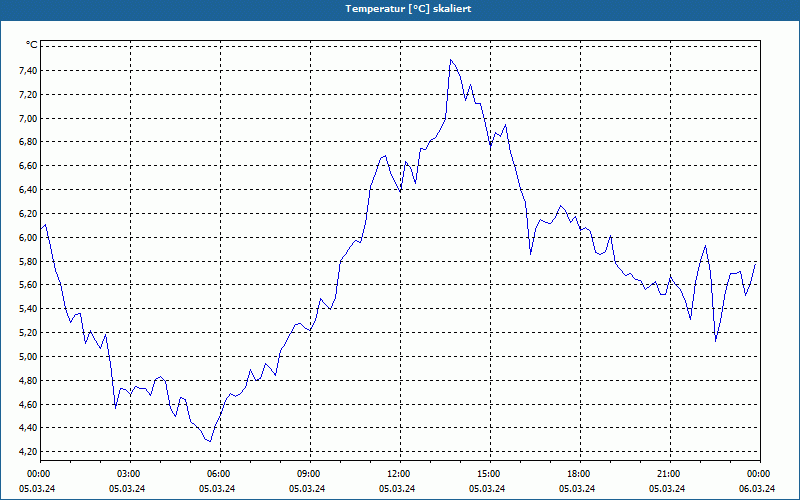Click the 03:00 time label
This screenshot has width=800, height=500.
tap(130, 474)
